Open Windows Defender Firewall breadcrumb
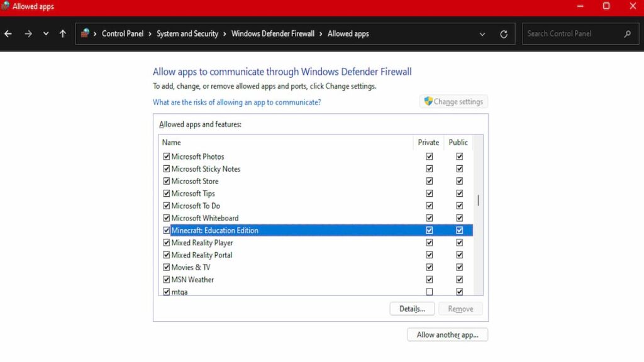Viewport: 644px width, 362px height. point(273,34)
